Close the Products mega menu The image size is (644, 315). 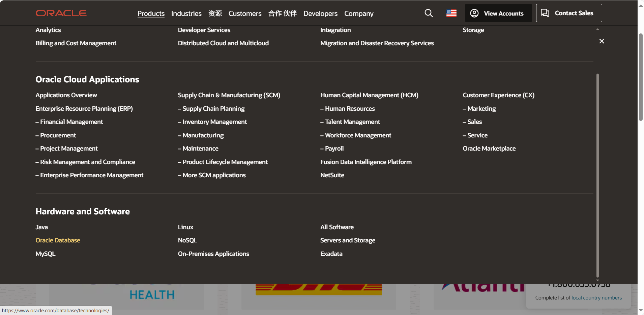pyautogui.click(x=602, y=41)
